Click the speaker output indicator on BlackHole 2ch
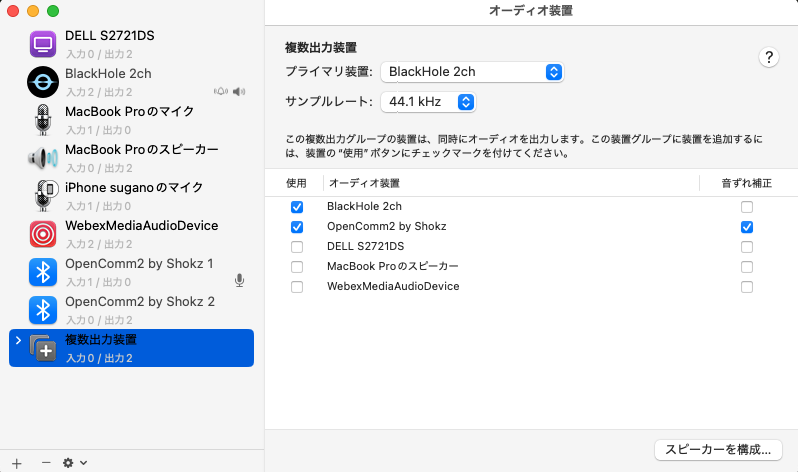 coord(239,92)
